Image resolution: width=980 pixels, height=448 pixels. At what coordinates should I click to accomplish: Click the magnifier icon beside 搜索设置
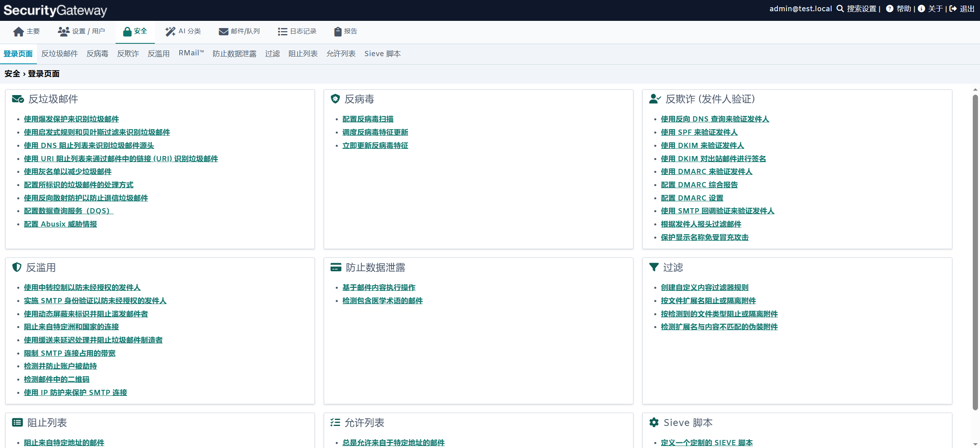pos(840,9)
